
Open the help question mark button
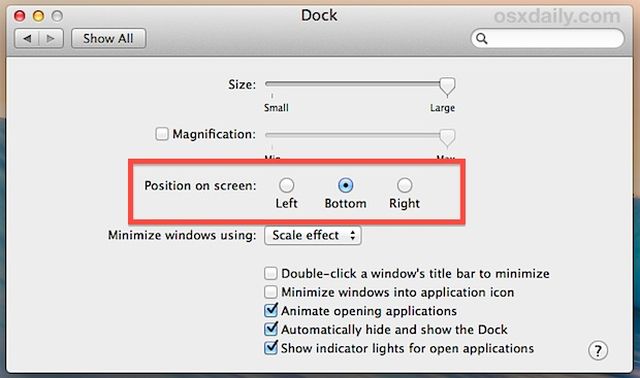(x=598, y=350)
